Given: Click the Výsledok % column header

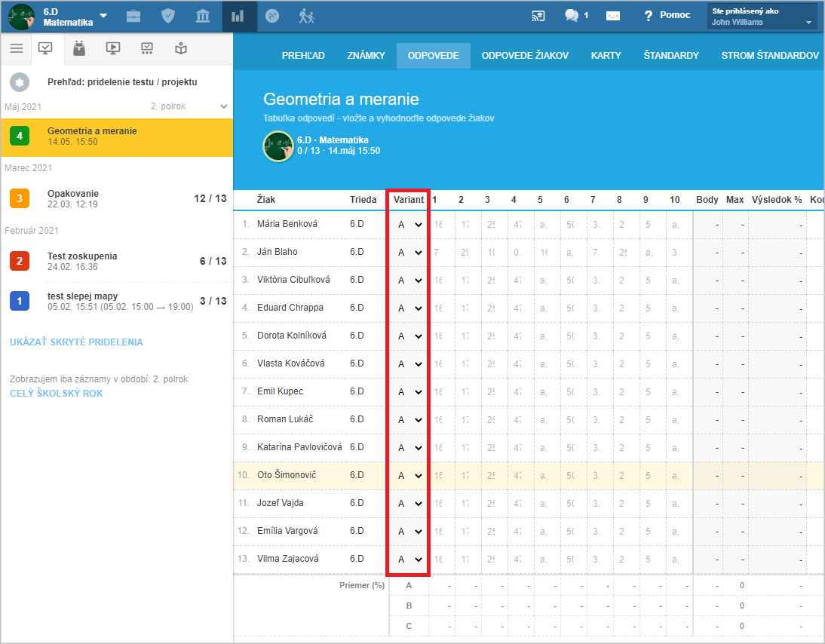Looking at the screenshot, I should (x=777, y=199).
